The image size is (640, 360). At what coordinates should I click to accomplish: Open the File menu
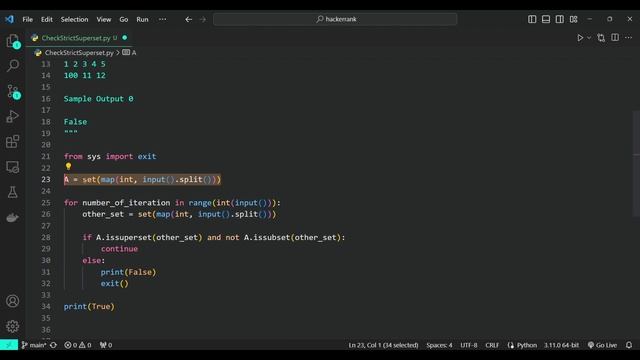tap(28, 19)
